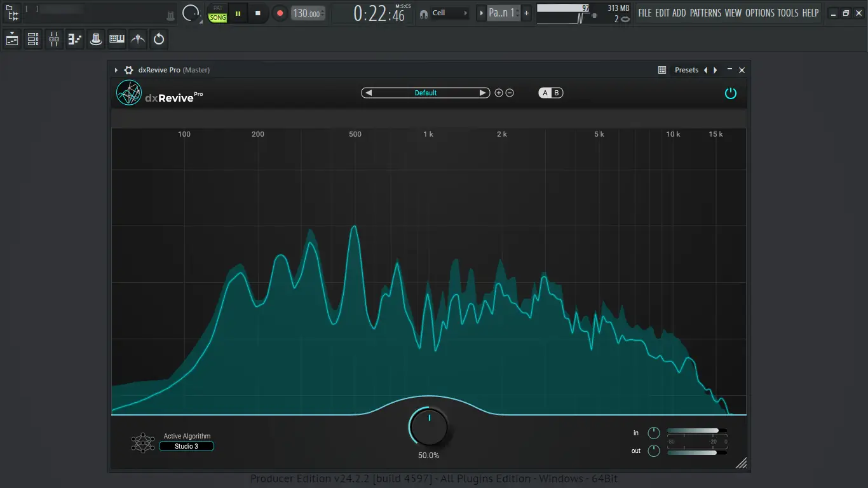The height and width of the screenshot is (488, 868).
Task: Open the Channel Rack window
Action: pyautogui.click(x=33, y=39)
